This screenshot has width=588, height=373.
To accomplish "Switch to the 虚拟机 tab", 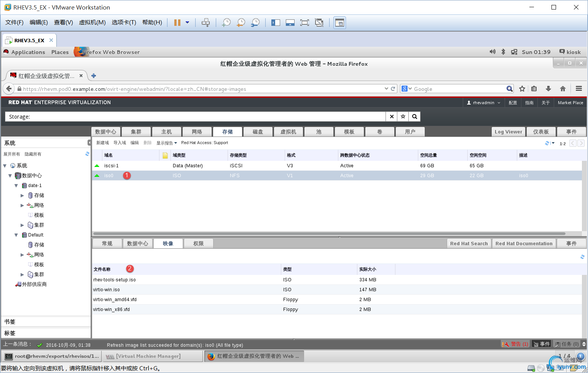I will tap(288, 132).
